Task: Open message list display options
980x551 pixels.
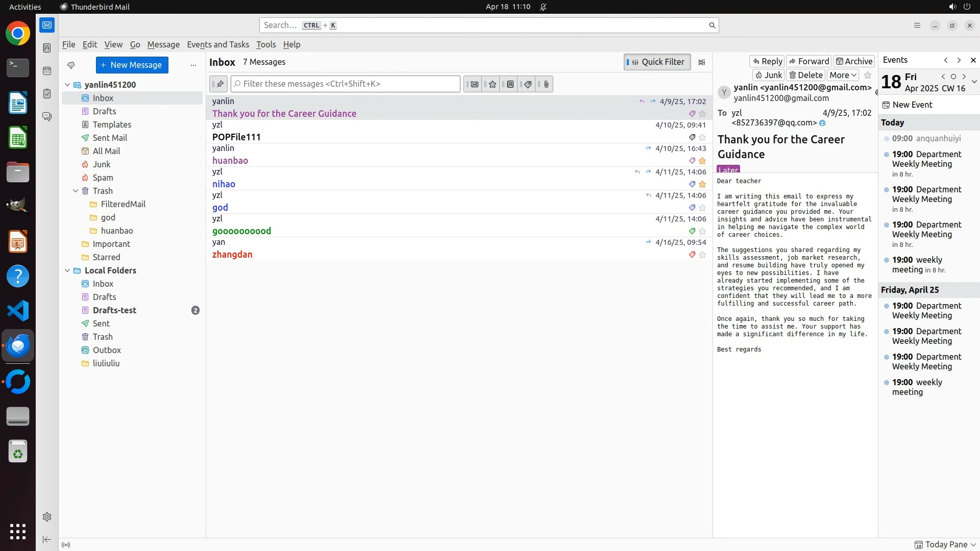Action: coord(702,62)
